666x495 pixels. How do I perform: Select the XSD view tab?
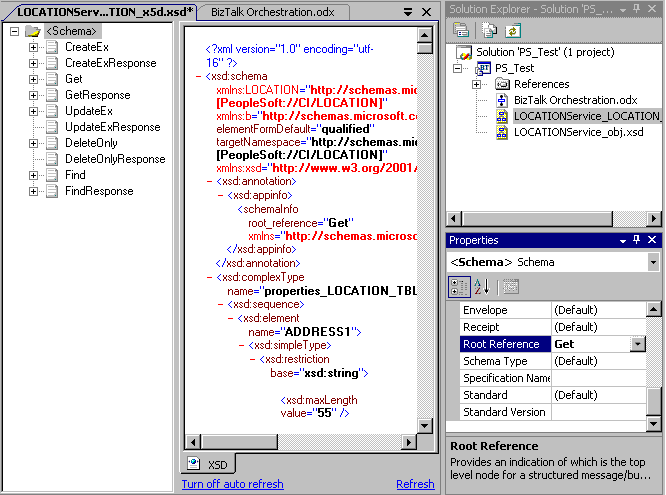(x=209, y=464)
